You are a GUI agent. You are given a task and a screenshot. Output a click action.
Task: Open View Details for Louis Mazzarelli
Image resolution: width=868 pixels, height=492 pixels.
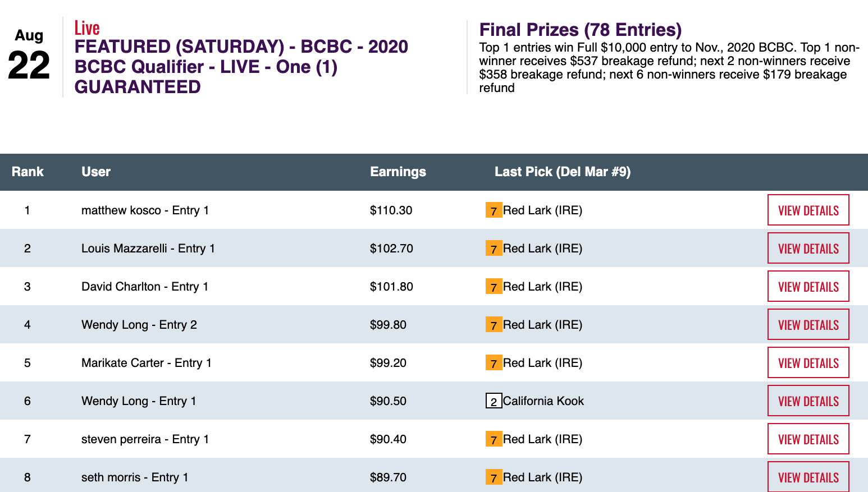808,249
